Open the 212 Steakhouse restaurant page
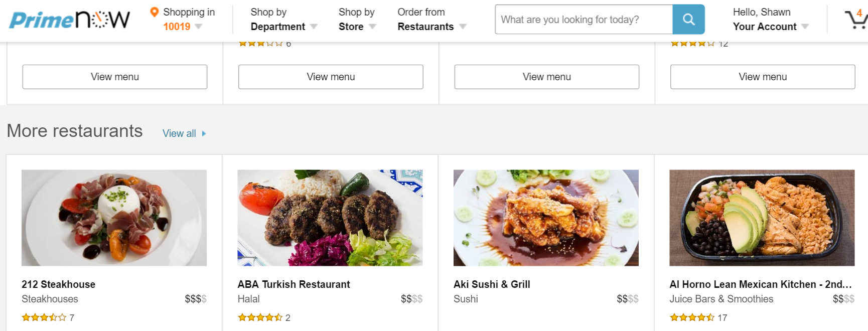This screenshot has width=868, height=331. pyautogui.click(x=58, y=284)
